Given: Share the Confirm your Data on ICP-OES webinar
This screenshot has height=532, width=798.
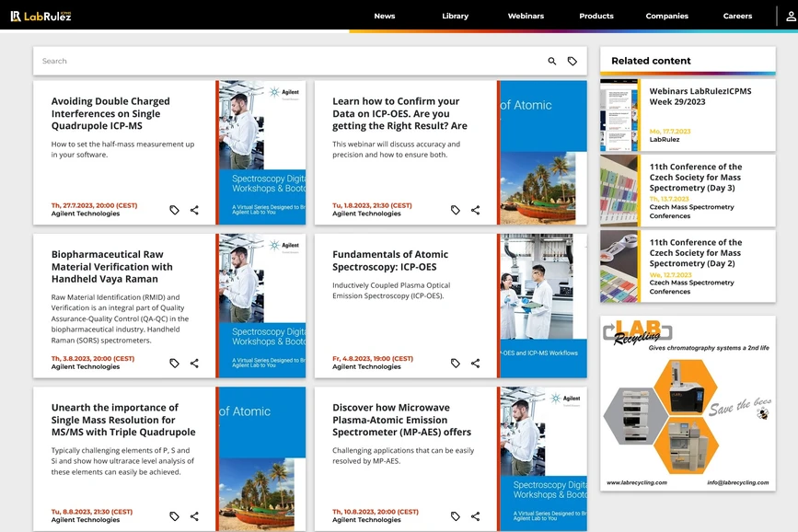Looking at the screenshot, I should point(475,210).
